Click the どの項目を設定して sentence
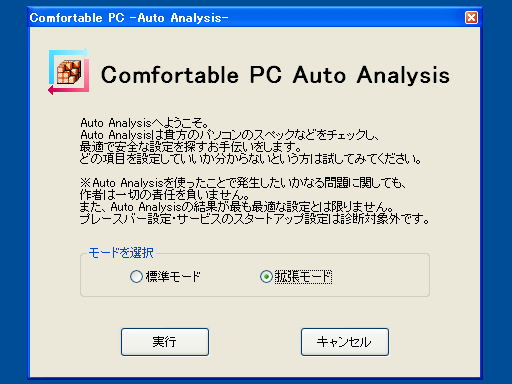Image resolution: width=512 pixels, height=384 pixels. tap(250, 159)
